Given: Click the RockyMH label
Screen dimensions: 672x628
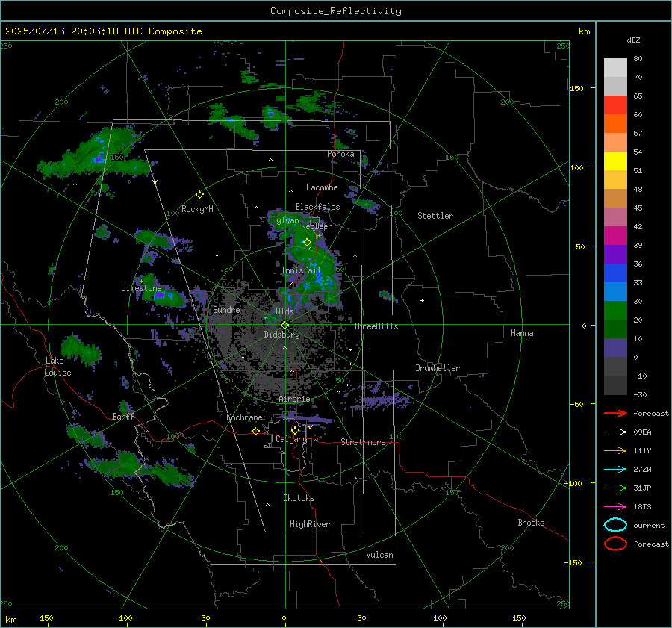Looking at the screenshot, I should tap(197, 209).
